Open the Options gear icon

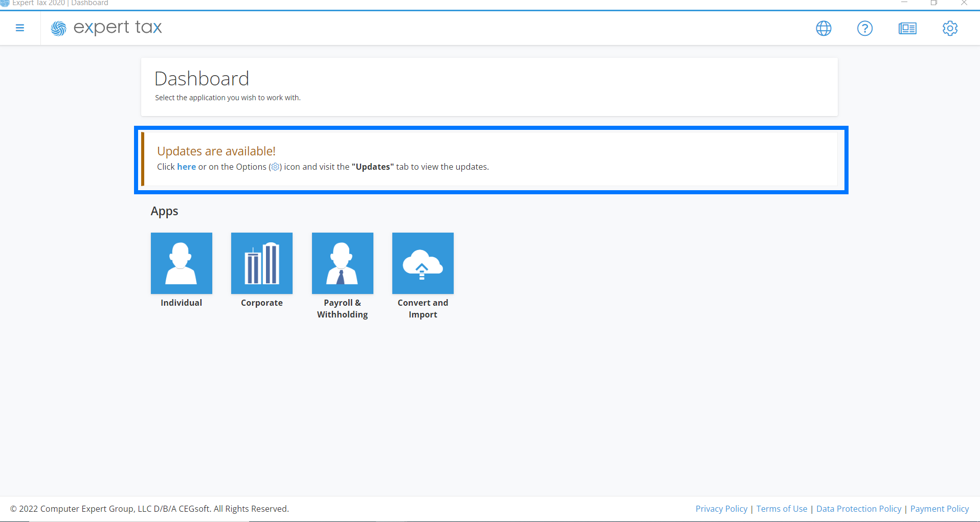click(x=950, y=28)
